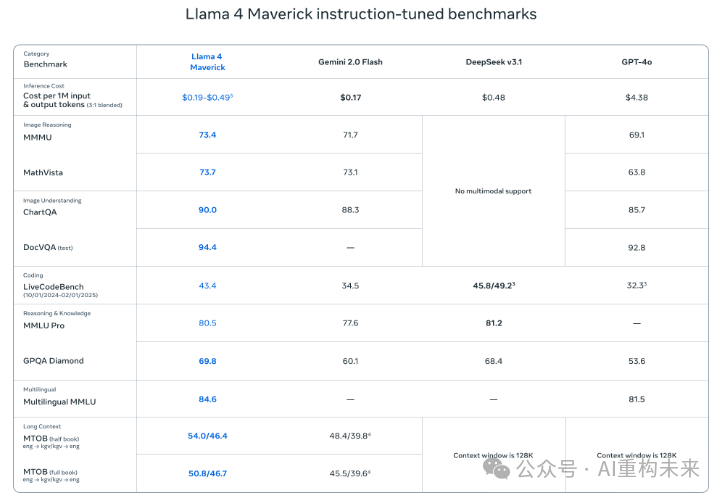Select the "77.6" MMLU Pro score
This screenshot has width=723, height=498.
(350, 323)
